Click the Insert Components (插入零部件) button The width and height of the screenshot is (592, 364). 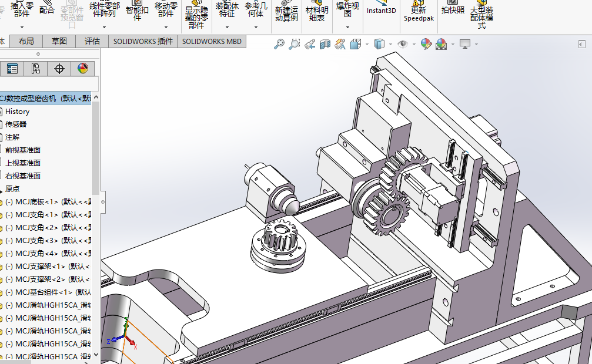point(22,9)
